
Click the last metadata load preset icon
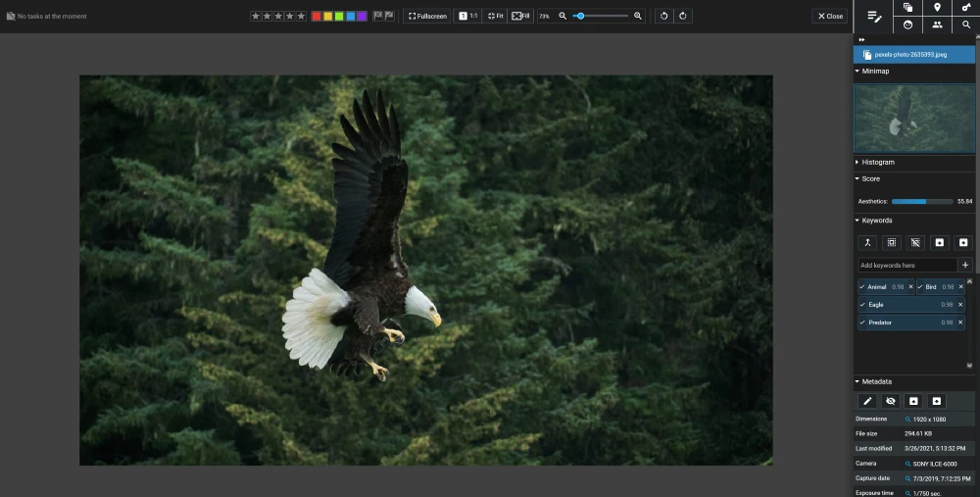point(937,401)
